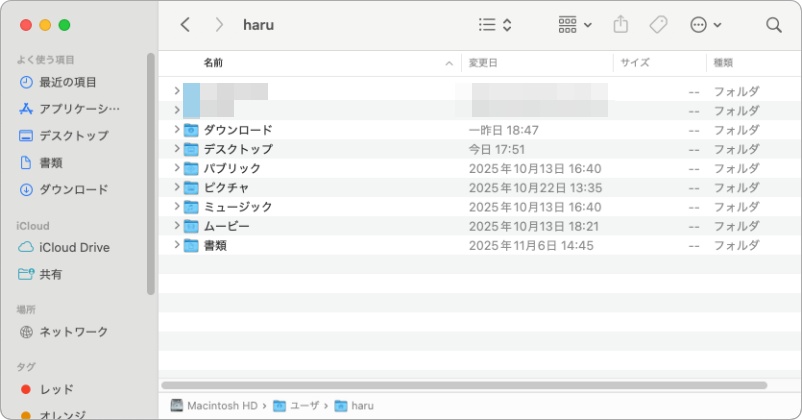Expand the ダウンロード folder disclosure arrow

[176, 130]
